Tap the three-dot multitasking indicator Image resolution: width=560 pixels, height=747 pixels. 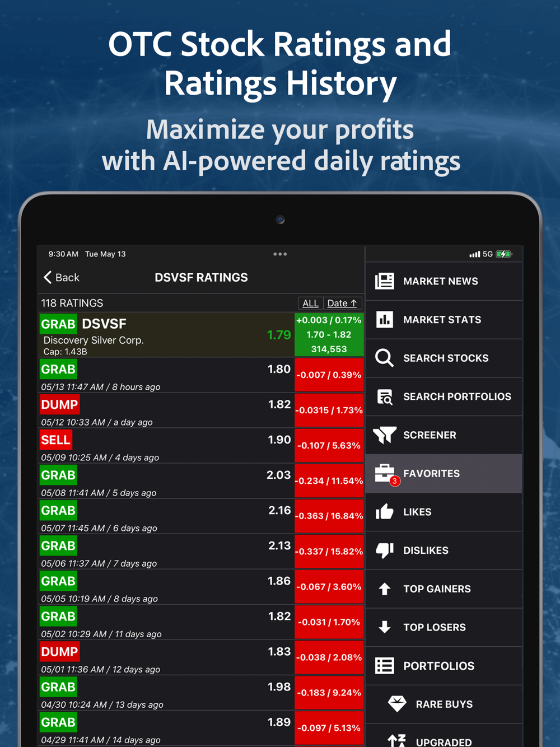click(x=280, y=254)
